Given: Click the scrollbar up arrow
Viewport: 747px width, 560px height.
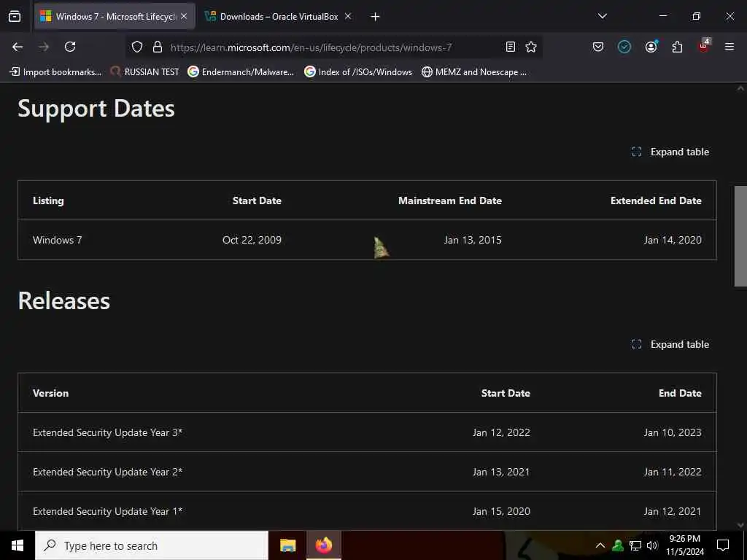Looking at the screenshot, I should point(740,88).
